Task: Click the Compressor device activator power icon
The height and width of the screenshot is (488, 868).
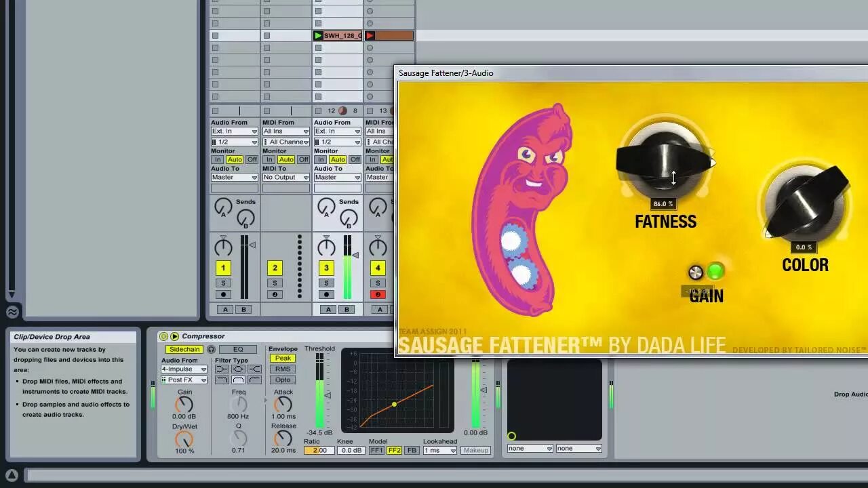Action: click(x=163, y=336)
